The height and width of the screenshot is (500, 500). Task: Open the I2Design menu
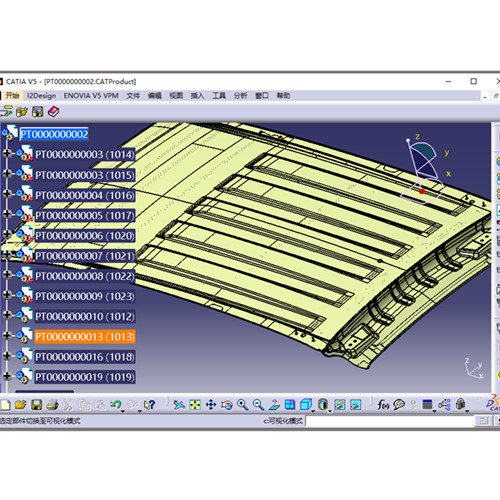pos(41,96)
